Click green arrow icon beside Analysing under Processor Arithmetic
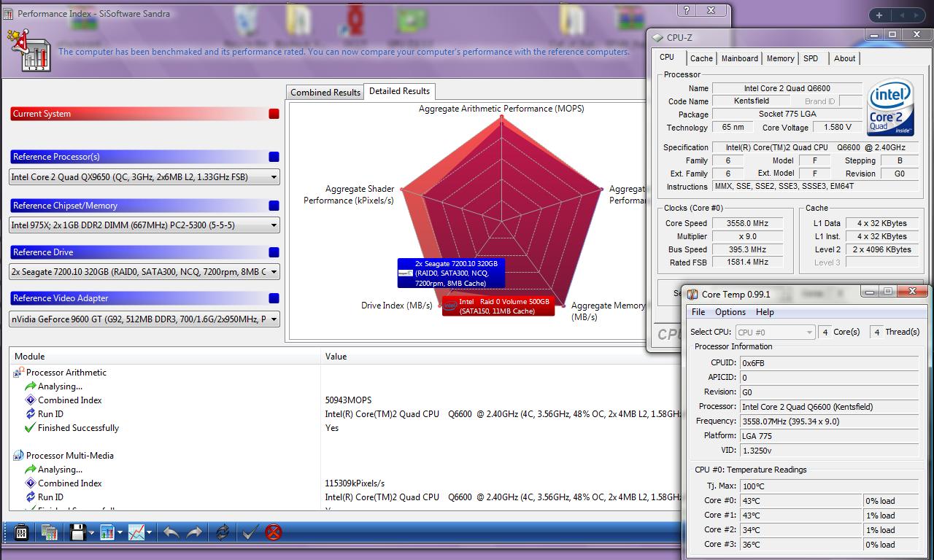This screenshot has width=934, height=560. coord(30,386)
